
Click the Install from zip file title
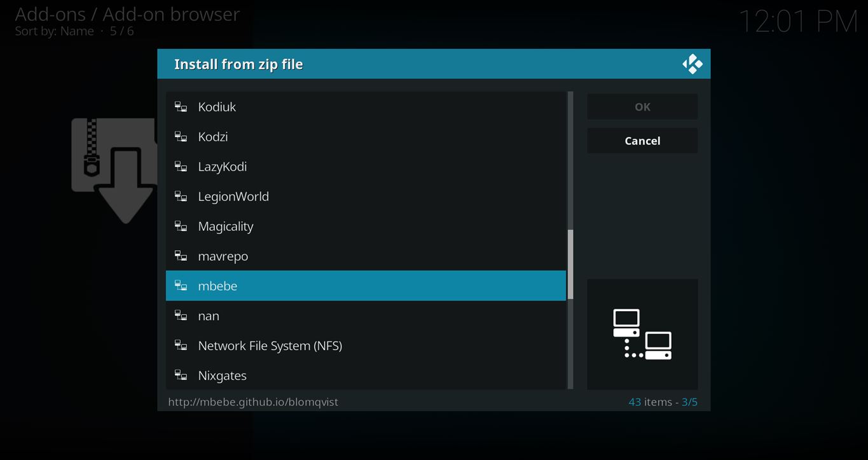pyautogui.click(x=238, y=64)
